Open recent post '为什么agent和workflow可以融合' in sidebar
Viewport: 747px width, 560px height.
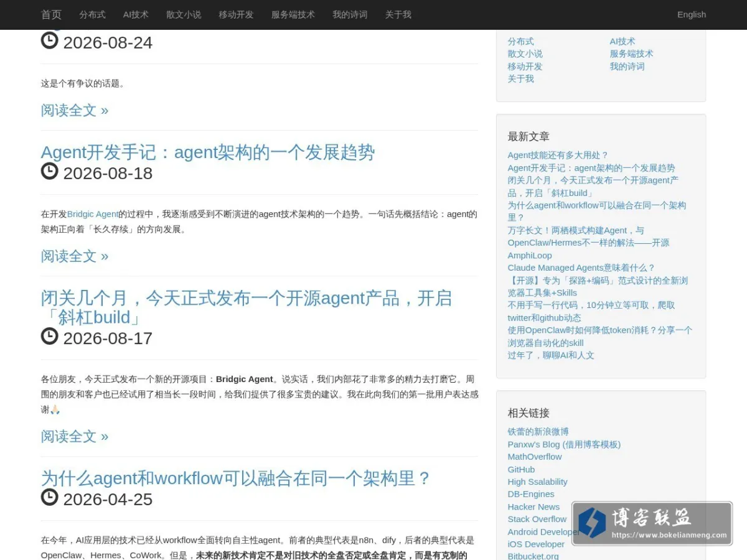coord(596,211)
